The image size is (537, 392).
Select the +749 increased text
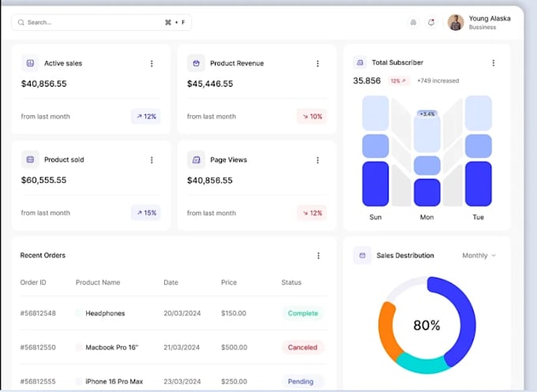(x=437, y=80)
